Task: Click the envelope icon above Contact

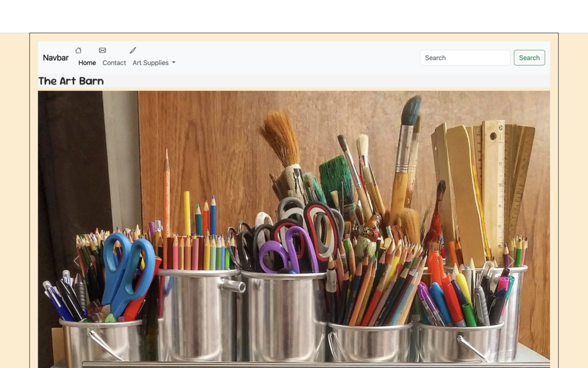Action: [102, 51]
